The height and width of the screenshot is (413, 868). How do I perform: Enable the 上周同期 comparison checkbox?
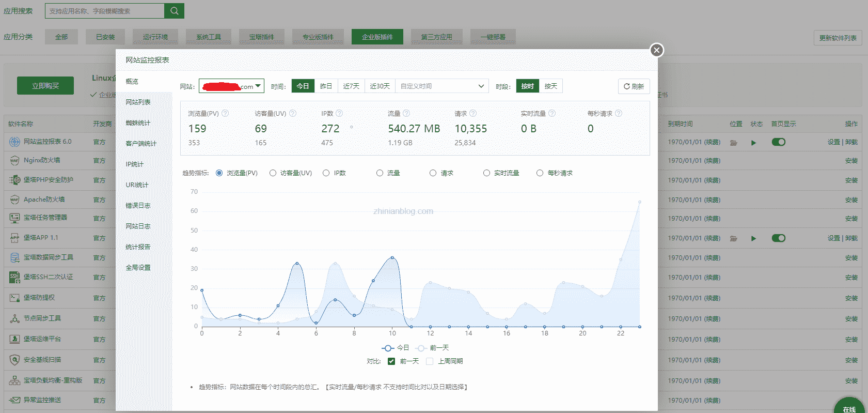pyautogui.click(x=430, y=361)
